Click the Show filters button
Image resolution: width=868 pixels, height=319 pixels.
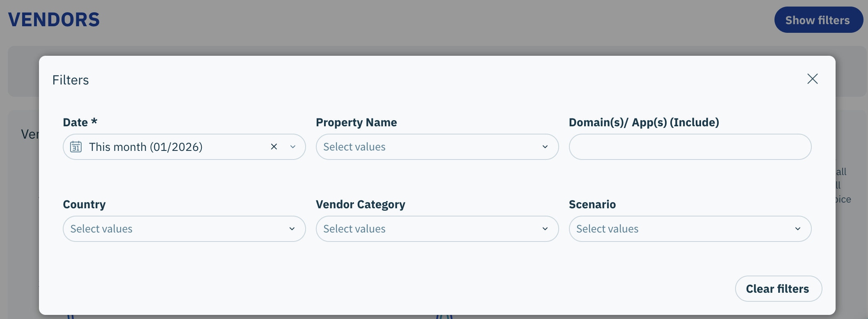point(818,20)
